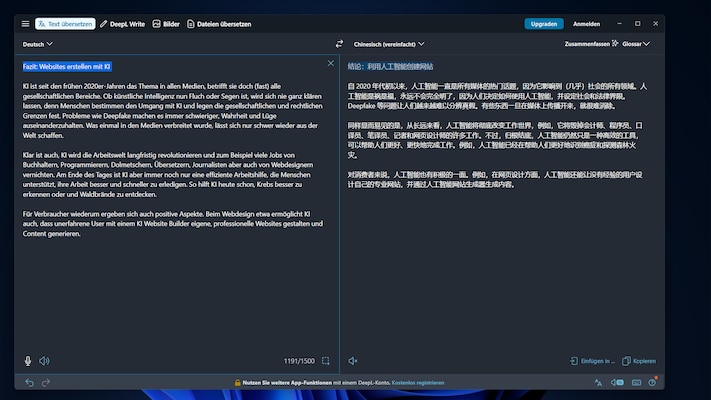Click the font size icon

598,383
